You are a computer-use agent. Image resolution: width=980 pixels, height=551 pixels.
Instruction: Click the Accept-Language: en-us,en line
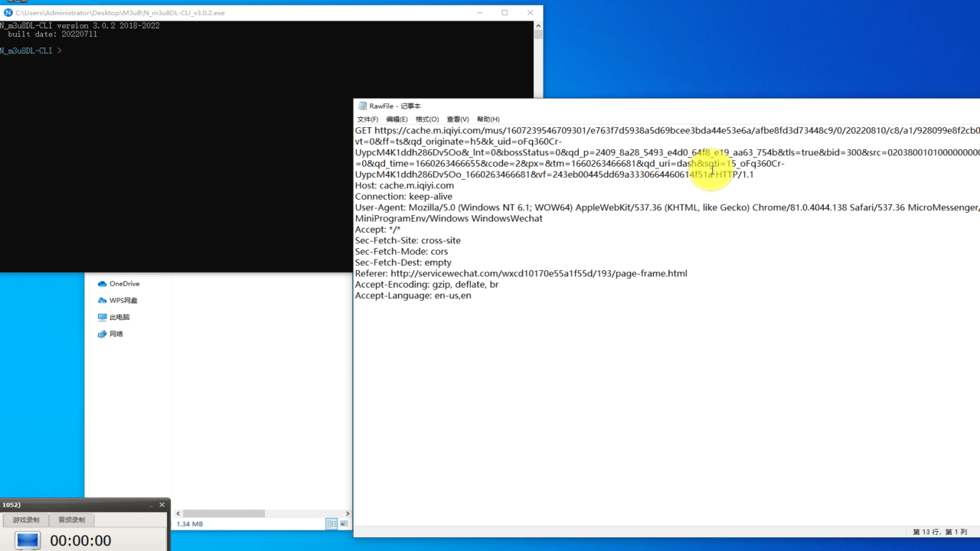pyautogui.click(x=413, y=295)
